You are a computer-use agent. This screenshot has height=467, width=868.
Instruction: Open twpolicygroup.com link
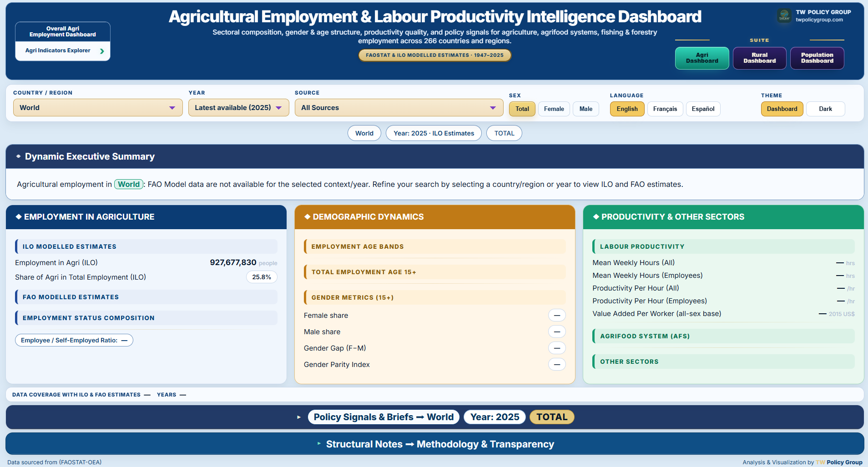[x=819, y=20]
